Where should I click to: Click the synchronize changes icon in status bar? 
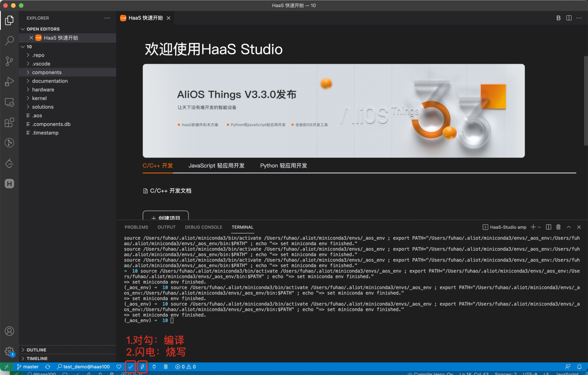click(x=48, y=367)
